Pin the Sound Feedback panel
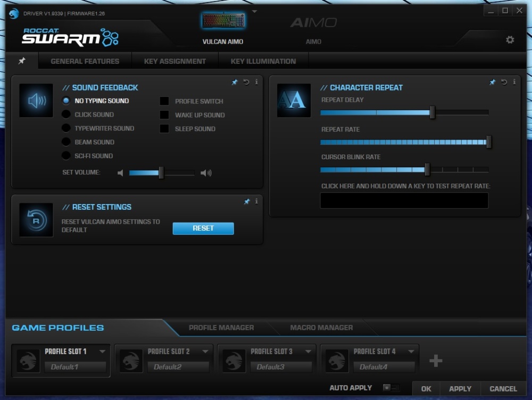 coord(235,82)
